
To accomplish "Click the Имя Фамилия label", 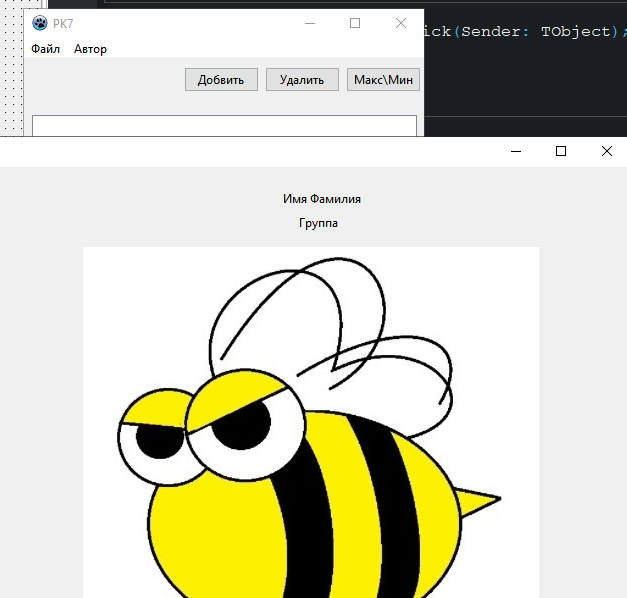I will click(x=321, y=199).
